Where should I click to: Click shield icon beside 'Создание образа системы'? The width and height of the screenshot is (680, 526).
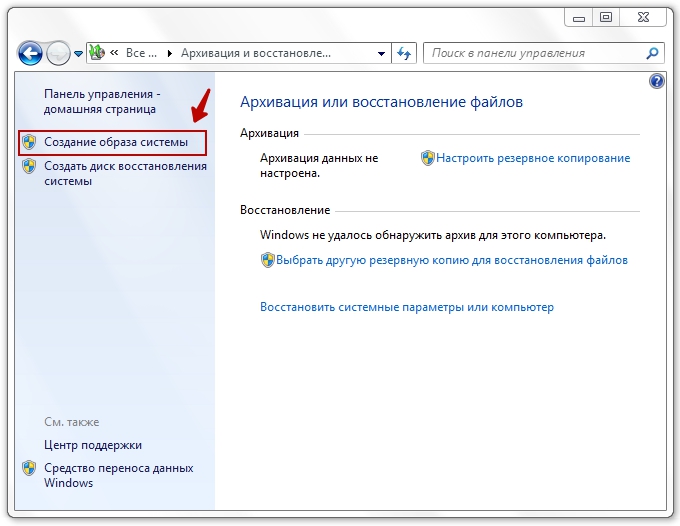click(x=29, y=142)
